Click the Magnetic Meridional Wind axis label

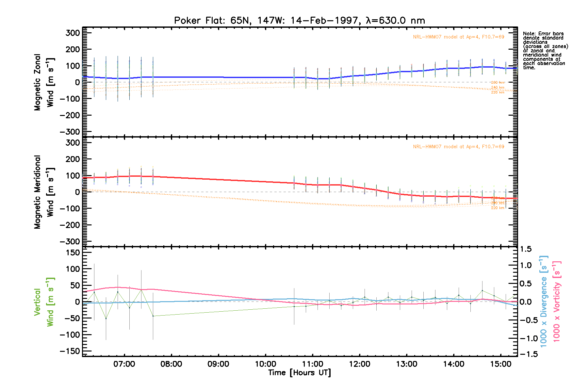[44, 192]
